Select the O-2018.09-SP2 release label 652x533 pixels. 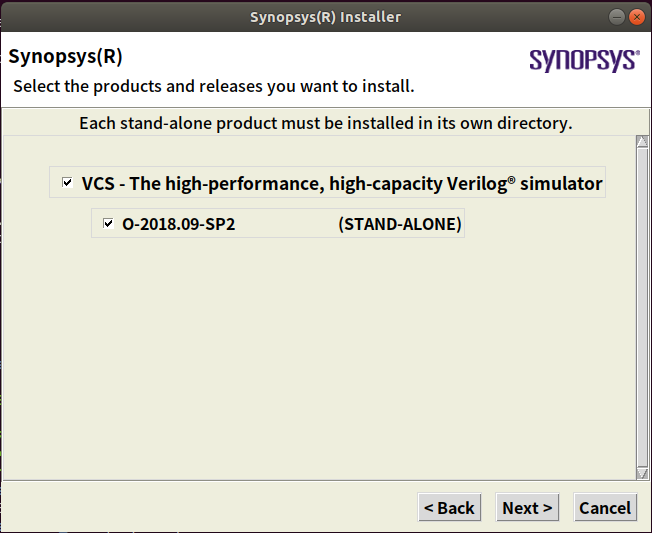[179, 224]
